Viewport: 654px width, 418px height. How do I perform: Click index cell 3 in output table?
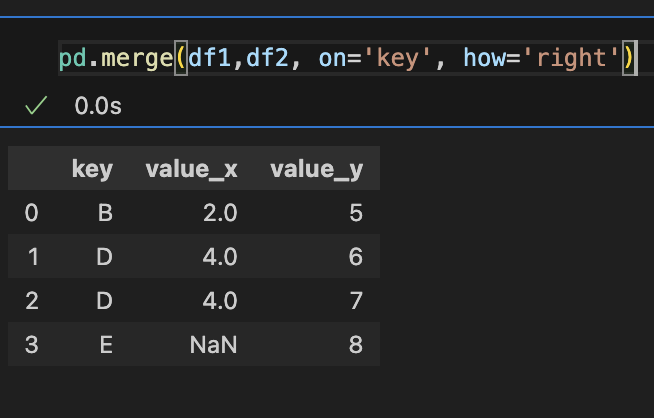tap(32, 345)
